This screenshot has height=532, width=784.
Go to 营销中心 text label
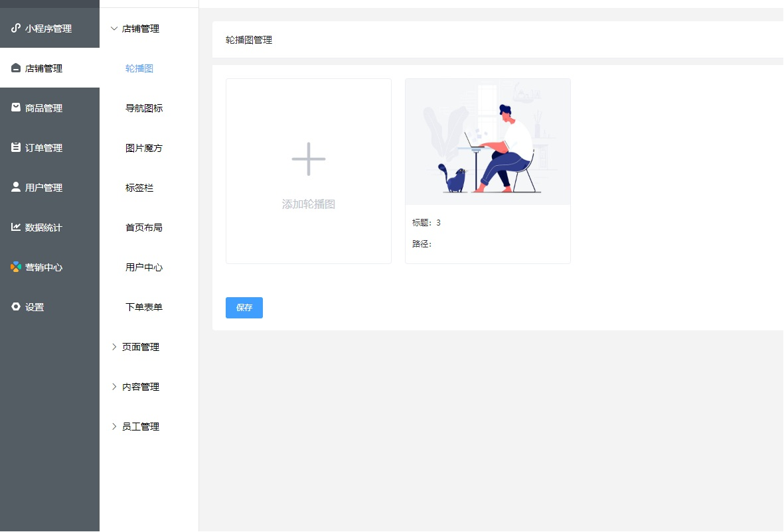(44, 267)
